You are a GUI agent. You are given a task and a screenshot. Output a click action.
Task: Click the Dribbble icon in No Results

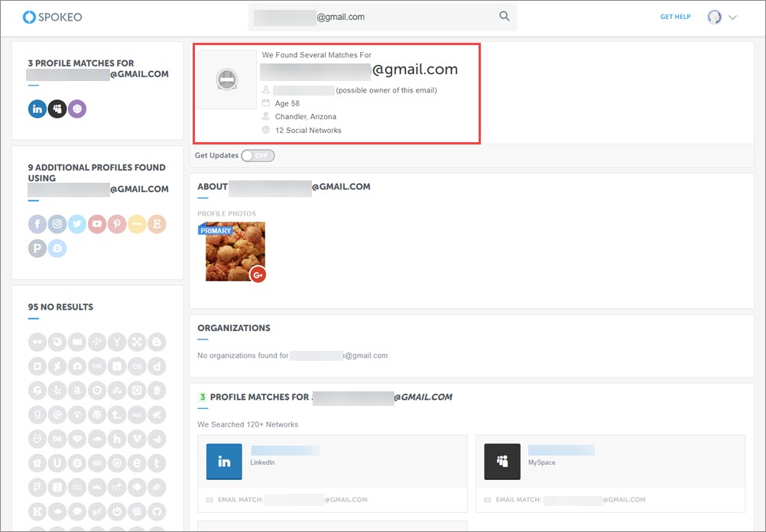pos(57,415)
